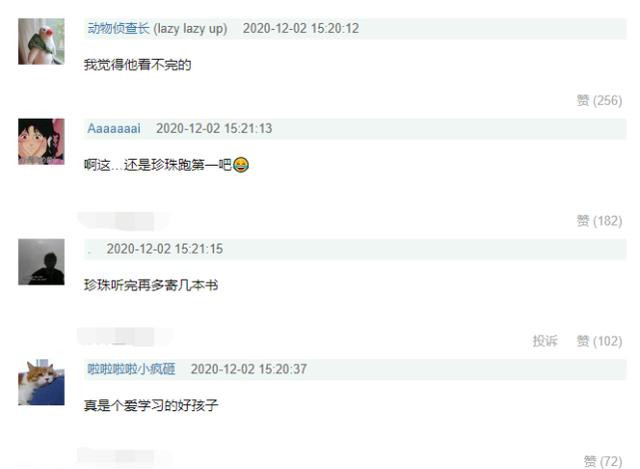Click the anime girl avatar of Aaaaaaai
The image size is (640, 469).
click(x=41, y=141)
